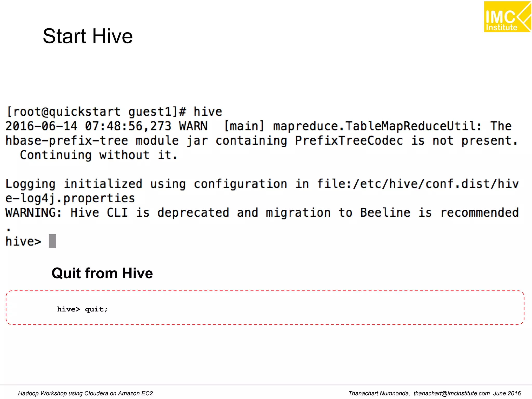The height and width of the screenshot is (399, 532).
Task: Click the '[root@quickstart guest1]# hive' command line
Action: 114,112
